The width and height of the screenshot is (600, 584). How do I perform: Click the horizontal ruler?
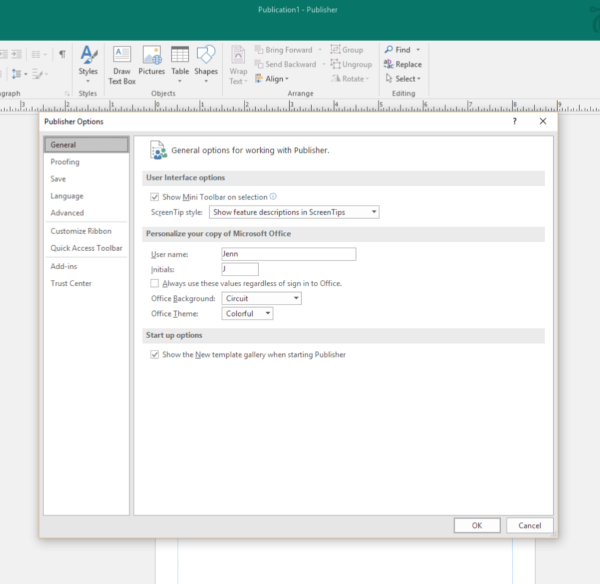tap(300, 106)
